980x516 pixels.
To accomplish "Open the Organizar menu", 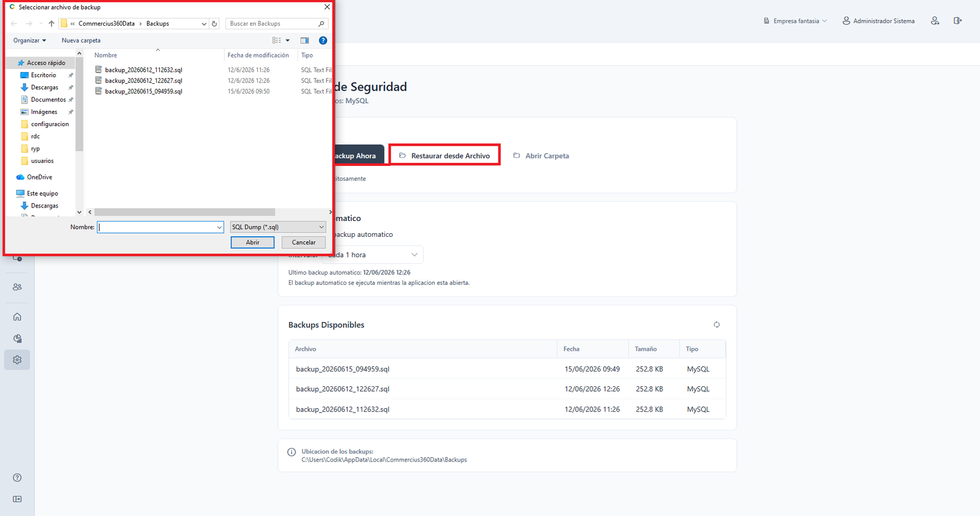I will click(29, 40).
